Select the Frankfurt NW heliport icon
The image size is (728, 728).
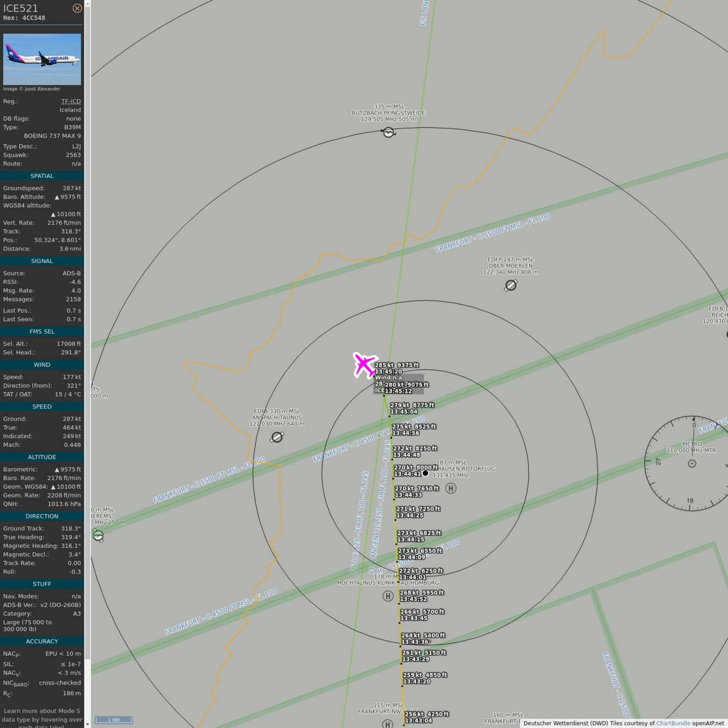click(x=387, y=724)
